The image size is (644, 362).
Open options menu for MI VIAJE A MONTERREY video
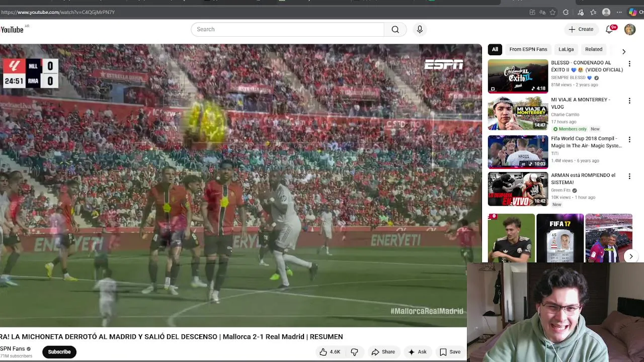[x=629, y=101]
